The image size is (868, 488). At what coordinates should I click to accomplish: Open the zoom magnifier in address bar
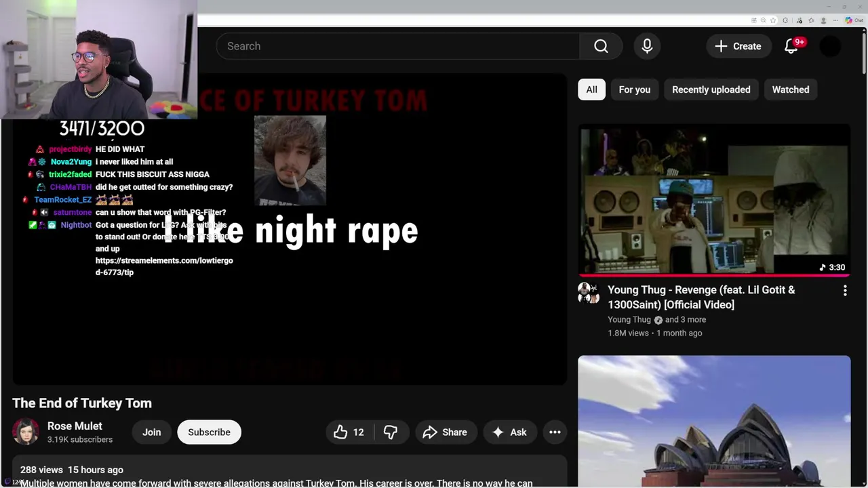(x=763, y=20)
